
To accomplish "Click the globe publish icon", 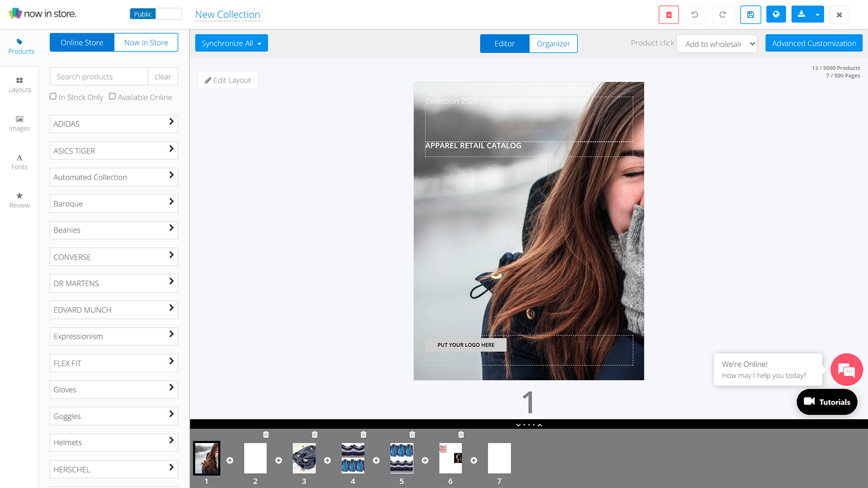I will pos(776,15).
